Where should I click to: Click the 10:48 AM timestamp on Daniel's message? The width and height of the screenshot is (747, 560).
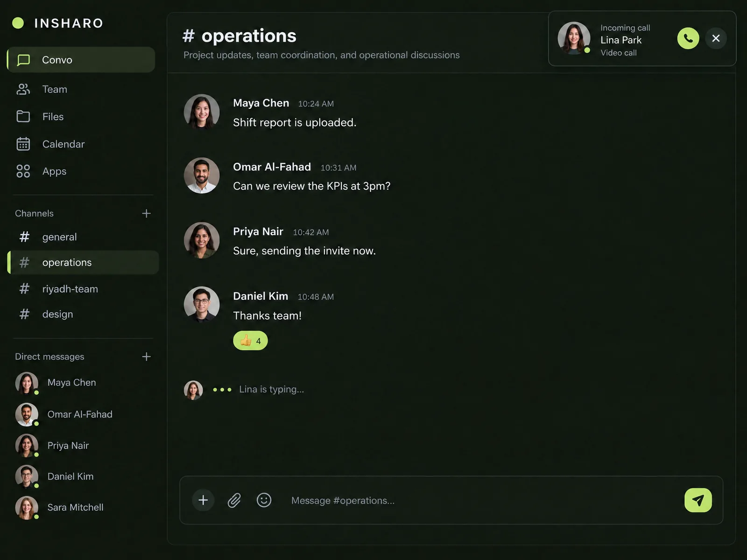[x=316, y=297]
